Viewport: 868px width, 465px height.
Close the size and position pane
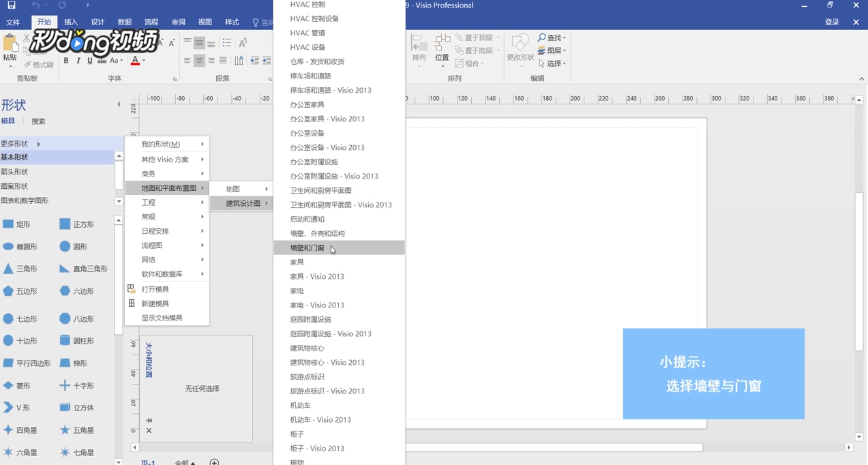(x=149, y=431)
